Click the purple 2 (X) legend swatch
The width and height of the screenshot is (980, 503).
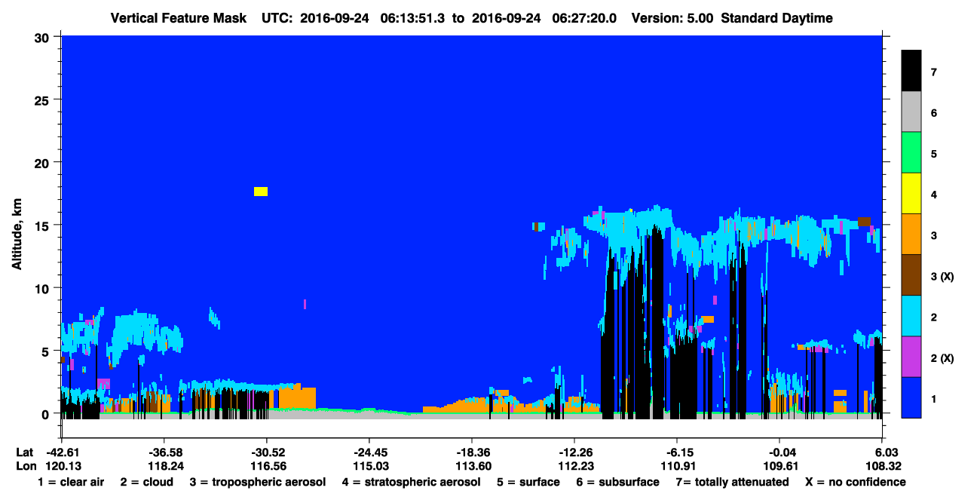coord(911,357)
